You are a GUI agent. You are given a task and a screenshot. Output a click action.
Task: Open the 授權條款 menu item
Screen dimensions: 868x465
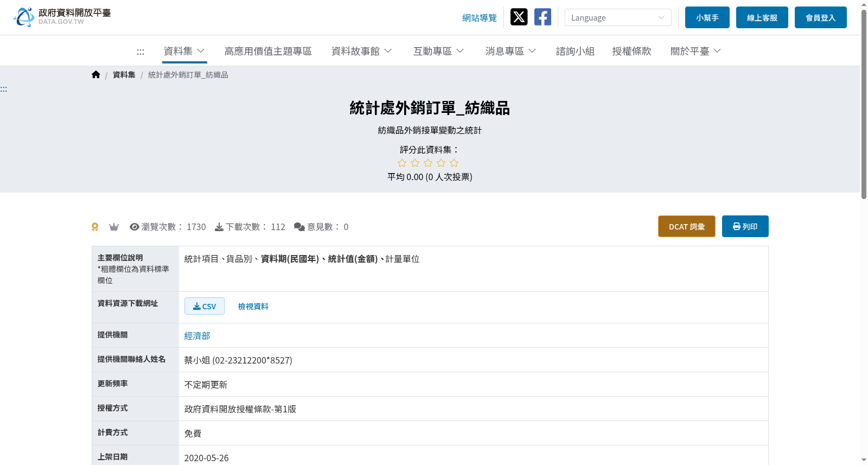click(631, 51)
